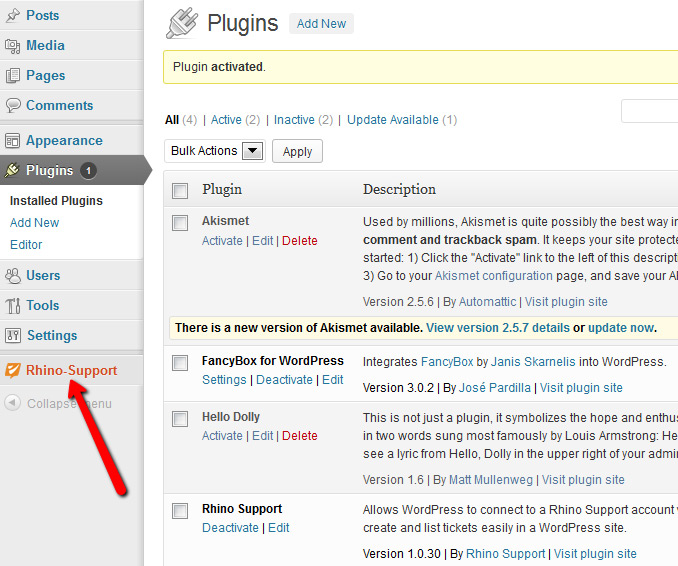
Task: Click Edit link under Hello Dolly
Action: click(262, 435)
